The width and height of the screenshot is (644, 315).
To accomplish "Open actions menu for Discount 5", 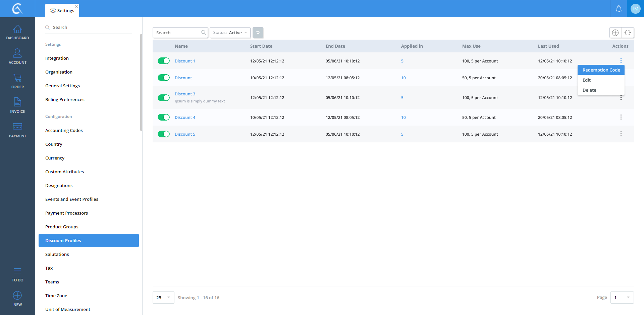I will 621,134.
